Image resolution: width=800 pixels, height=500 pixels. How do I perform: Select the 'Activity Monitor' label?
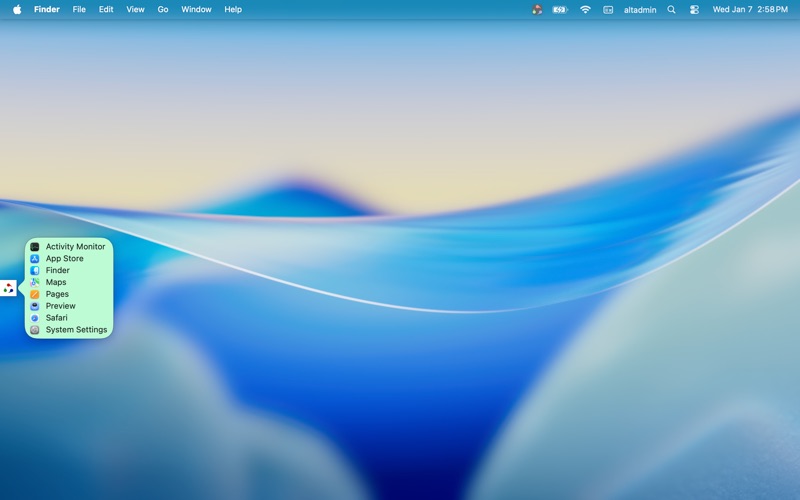[76, 246]
